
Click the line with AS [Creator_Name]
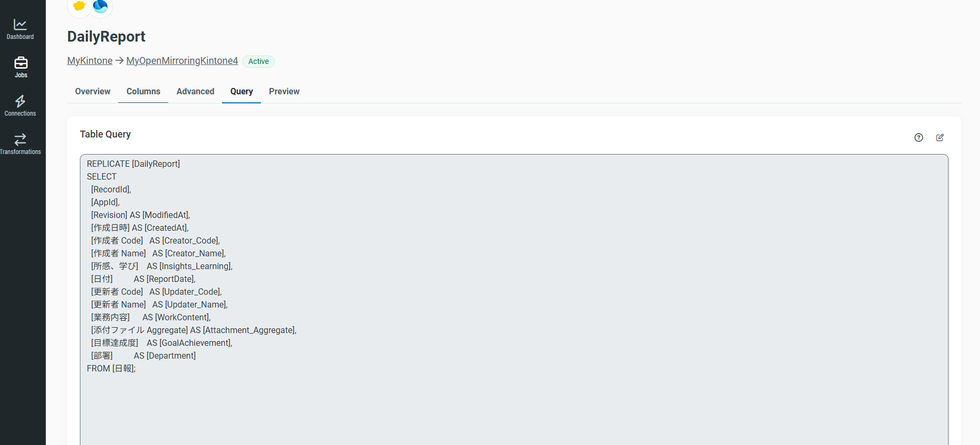pos(158,253)
